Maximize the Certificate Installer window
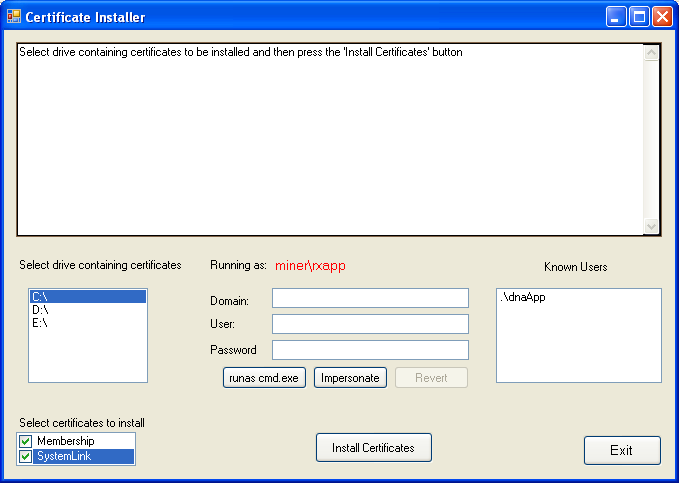 click(639, 17)
